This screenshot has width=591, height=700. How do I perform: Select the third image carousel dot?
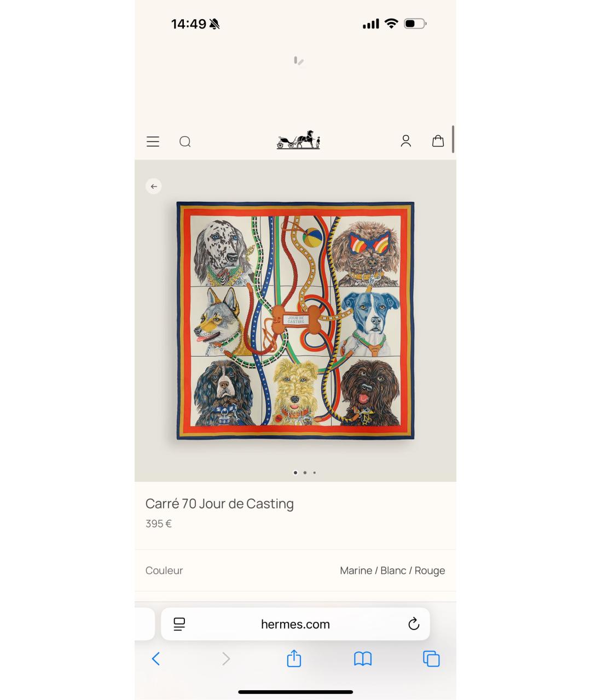pyautogui.click(x=314, y=472)
